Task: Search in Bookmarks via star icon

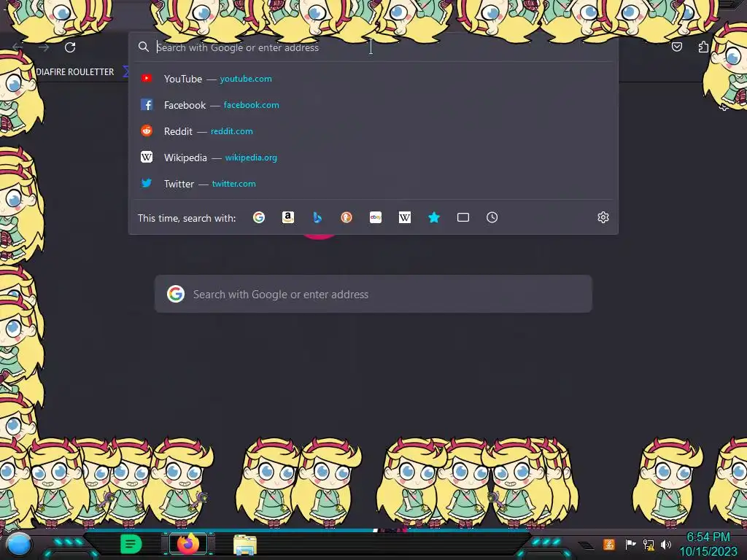Action: click(x=434, y=217)
